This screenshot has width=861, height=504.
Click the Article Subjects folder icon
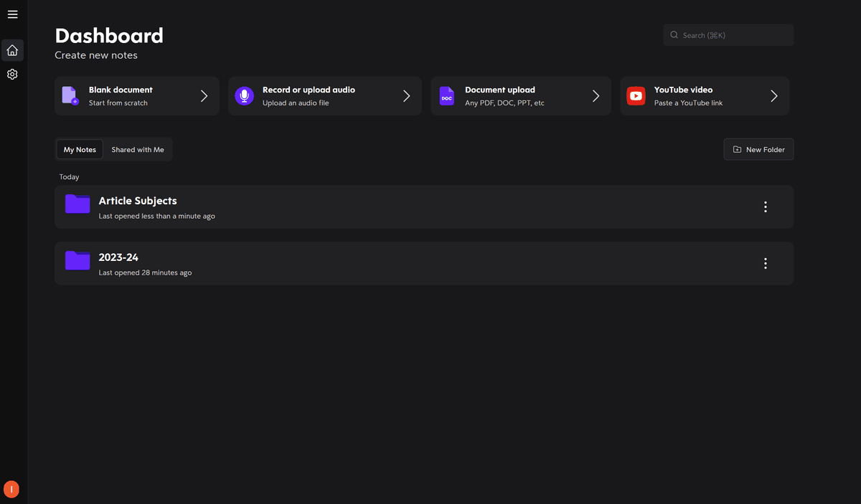point(77,204)
